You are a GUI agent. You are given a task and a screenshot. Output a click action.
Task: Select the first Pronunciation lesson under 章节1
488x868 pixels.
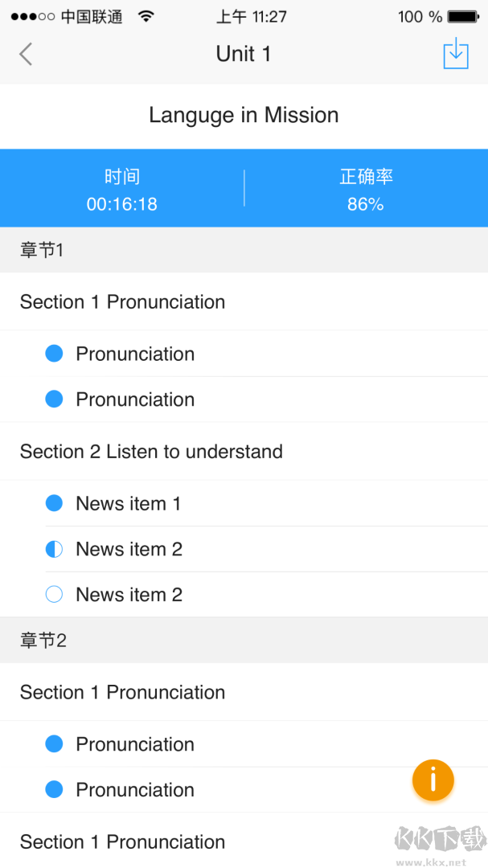click(x=135, y=354)
